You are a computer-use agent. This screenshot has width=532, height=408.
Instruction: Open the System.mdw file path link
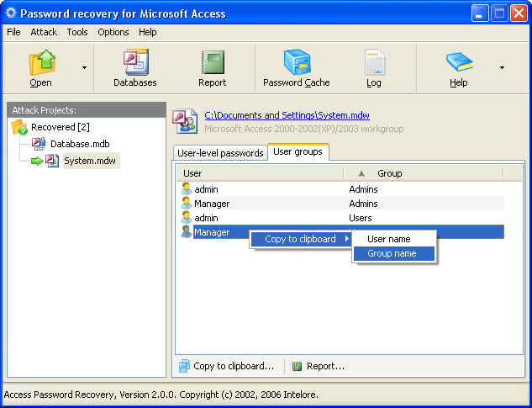tap(287, 115)
